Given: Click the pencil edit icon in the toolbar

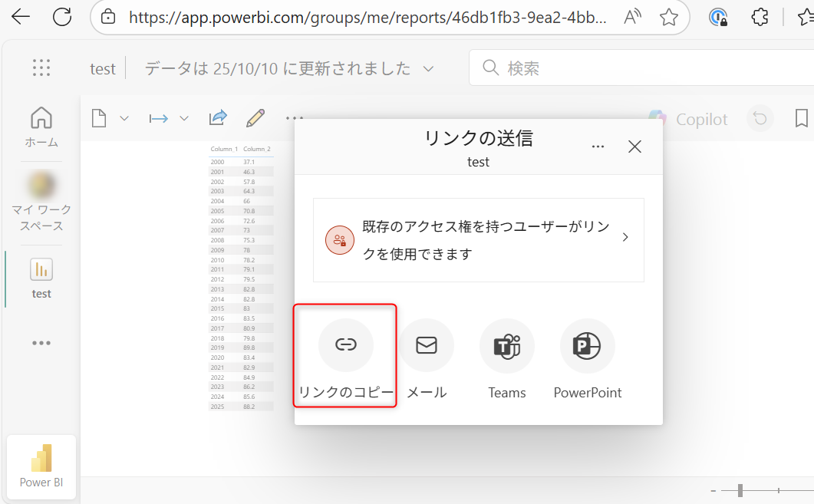Looking at the screenshot, I should coord(255,117).
